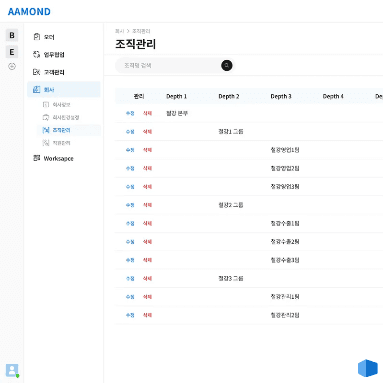Open the 업무협업 collaboration icon in sidebar

coord(36,54)
